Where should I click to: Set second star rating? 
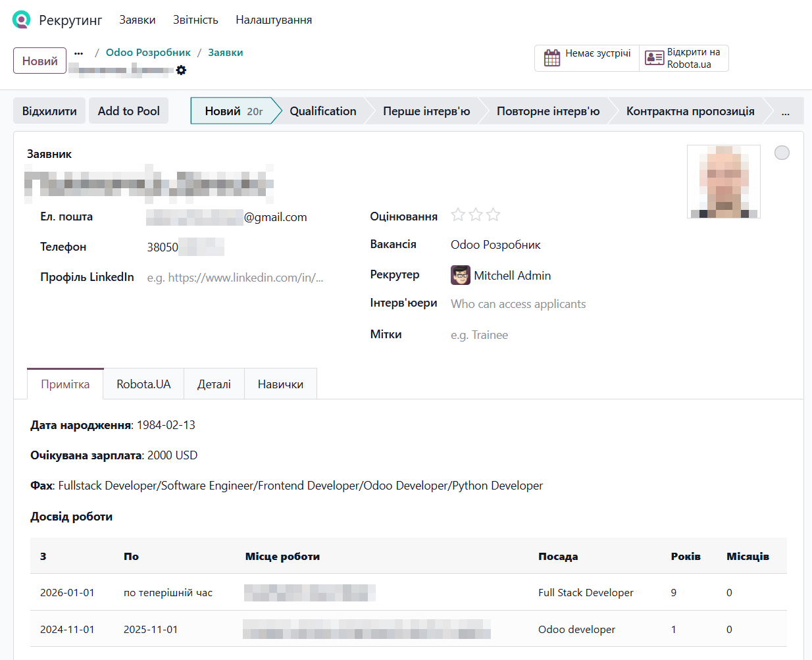point(476,215)
